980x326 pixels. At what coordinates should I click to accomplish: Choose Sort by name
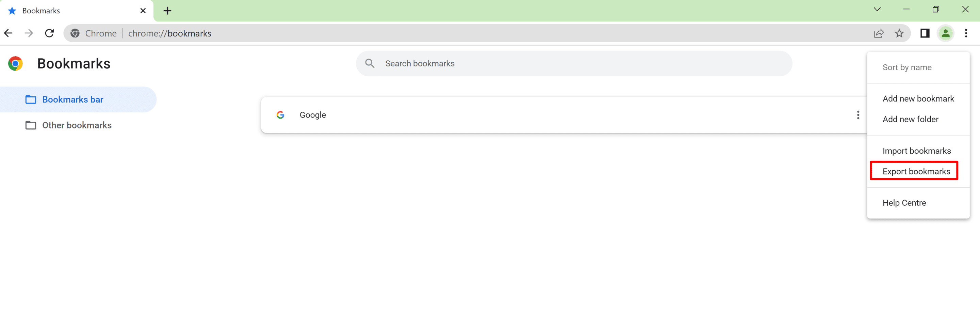[907, 67]
